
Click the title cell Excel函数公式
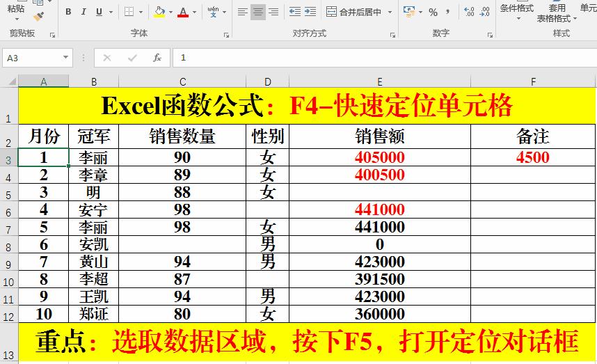(x=307, y=106)
